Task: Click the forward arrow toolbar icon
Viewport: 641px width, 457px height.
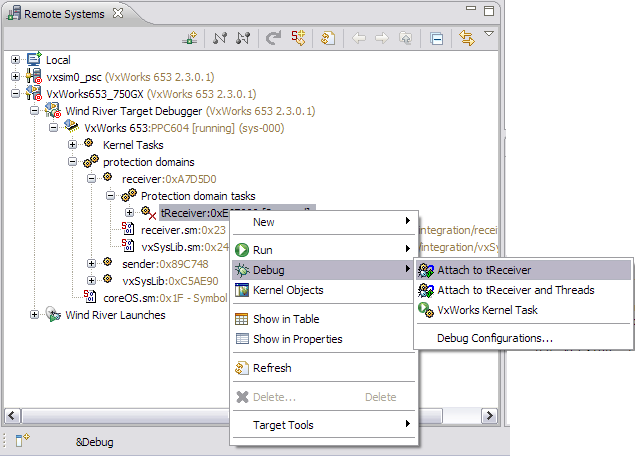Action: pos(382,38)
